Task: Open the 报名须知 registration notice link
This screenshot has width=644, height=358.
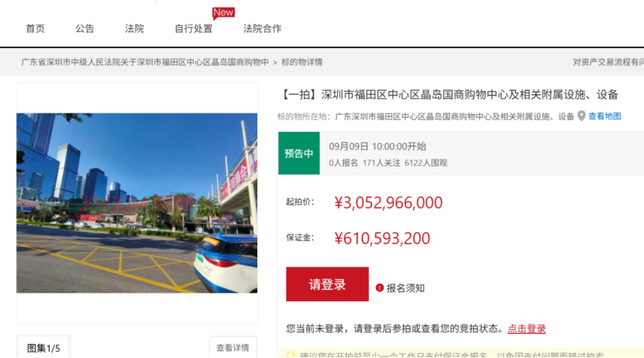Action: click(405, 287)
